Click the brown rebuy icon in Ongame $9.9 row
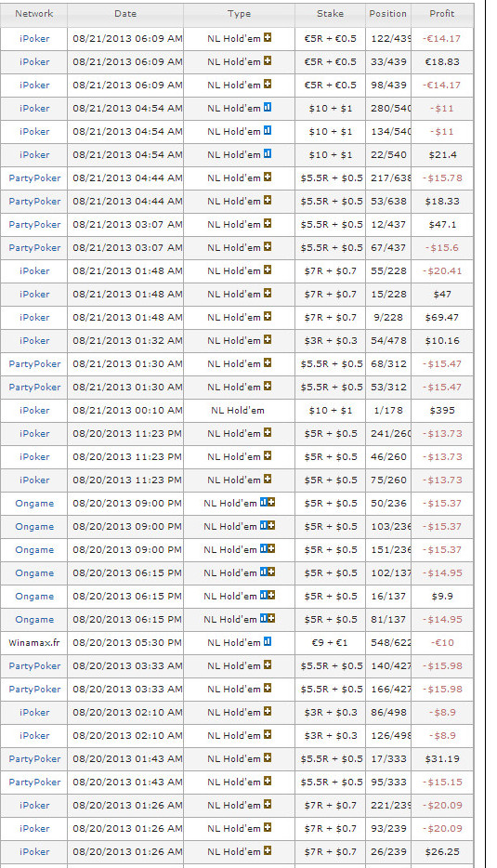The width and height of the screenshot is (497, 868). coord(271,596)
